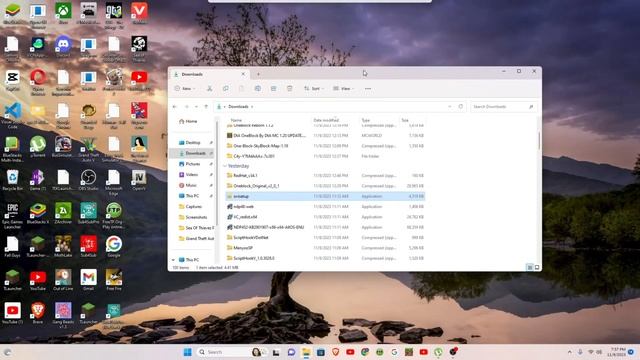Select the selected setup application file
The height and width of the screenshot is (360, 640).
[x=325, y=196]
